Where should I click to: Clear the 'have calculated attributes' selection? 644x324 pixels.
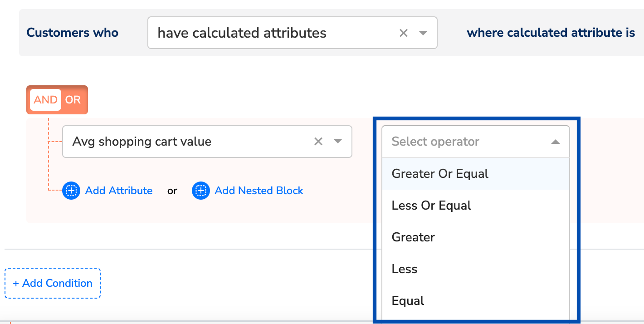403,33
